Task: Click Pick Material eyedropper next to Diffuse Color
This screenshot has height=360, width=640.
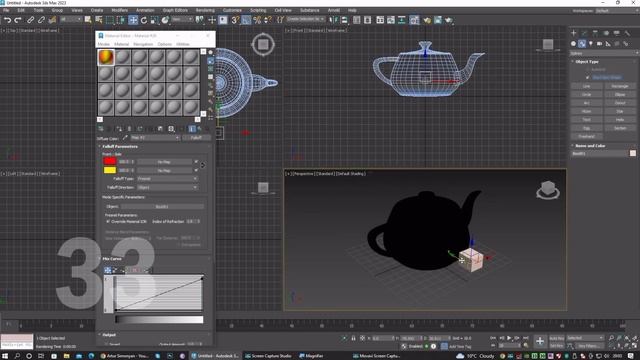Action: pyautogui.click(x=125, y=138)
